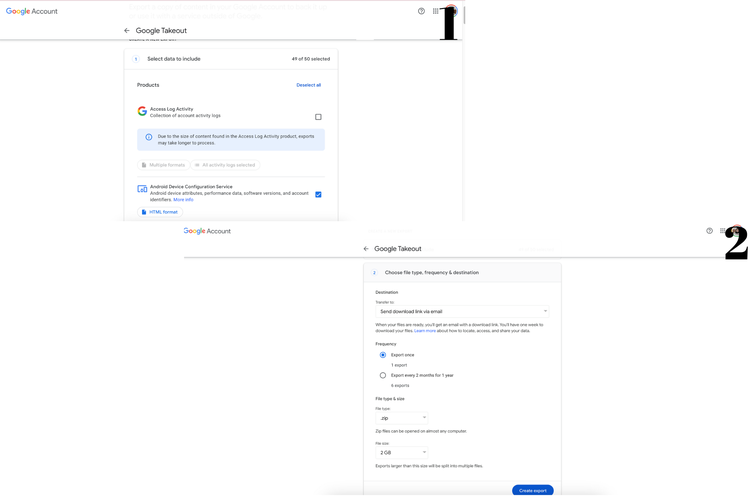
Task: Select the Export once radio button
Action: [383, 355]
